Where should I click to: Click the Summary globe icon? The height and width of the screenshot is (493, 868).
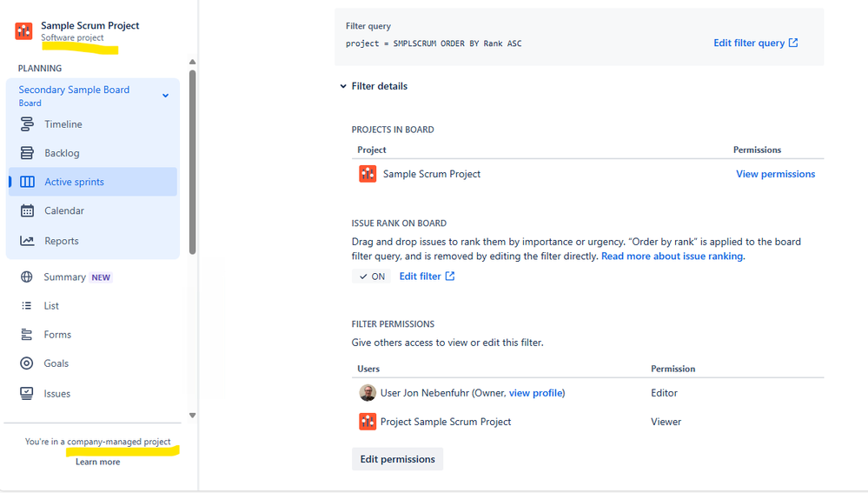26,277
